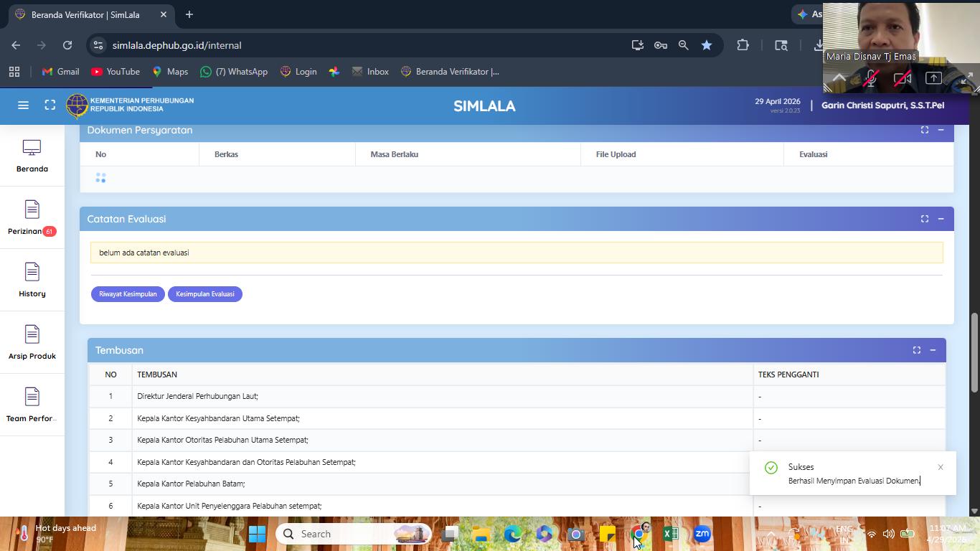Toggle fullscreen icon beside ministry logo
The height and width of the screenshot is (551, 980).
[x=50, y=105]
